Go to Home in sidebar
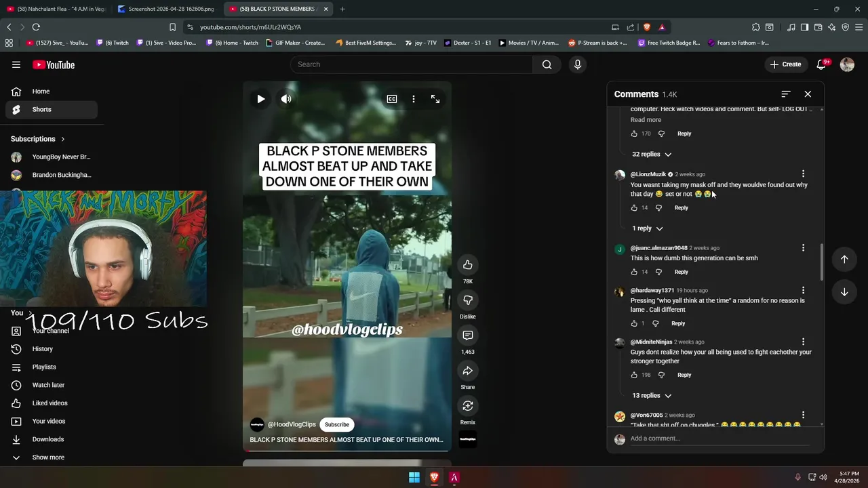Viewport: 868px width, 488px height. pyautogui.click(x=52, y=91)
